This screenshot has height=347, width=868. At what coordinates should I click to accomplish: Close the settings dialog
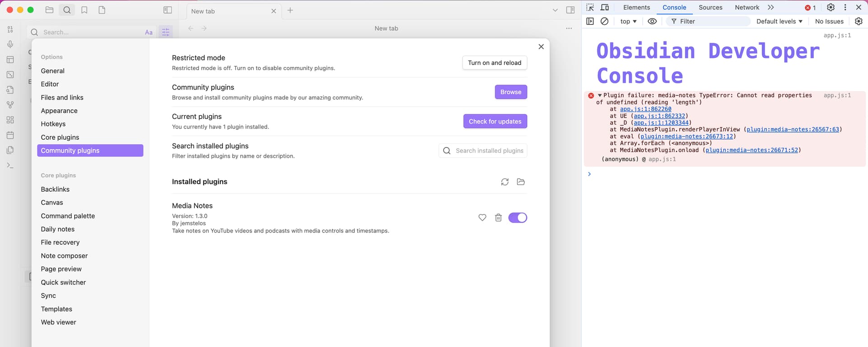click(x=541, y=47)
